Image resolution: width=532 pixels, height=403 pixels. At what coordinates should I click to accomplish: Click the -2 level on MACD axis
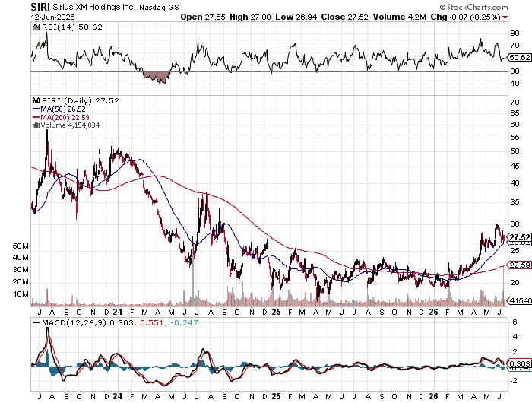pos(513,381)
